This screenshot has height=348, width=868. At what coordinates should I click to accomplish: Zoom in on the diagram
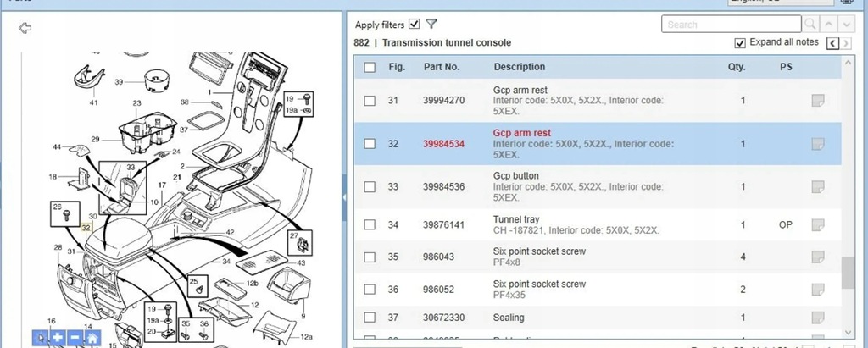click(x=58, y=337)
